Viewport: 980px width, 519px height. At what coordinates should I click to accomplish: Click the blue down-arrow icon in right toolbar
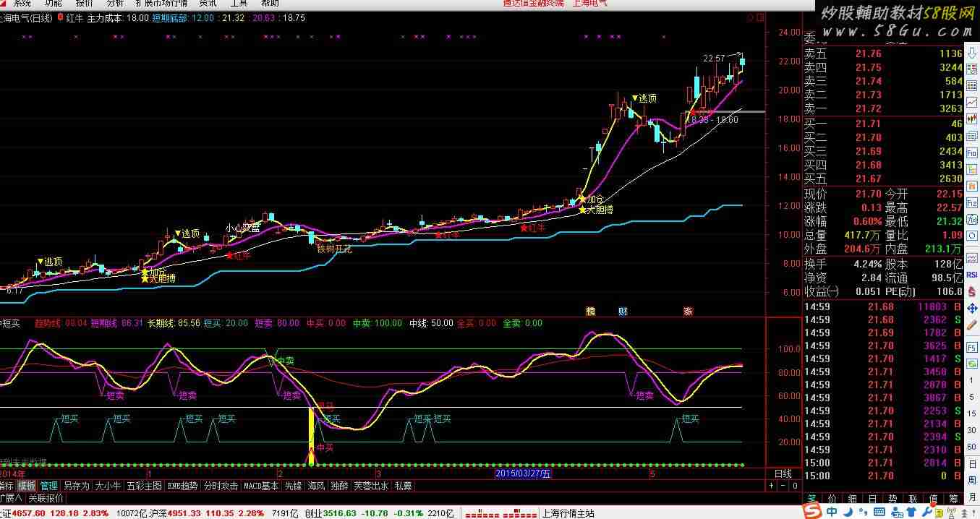click(x=971, y=52)
